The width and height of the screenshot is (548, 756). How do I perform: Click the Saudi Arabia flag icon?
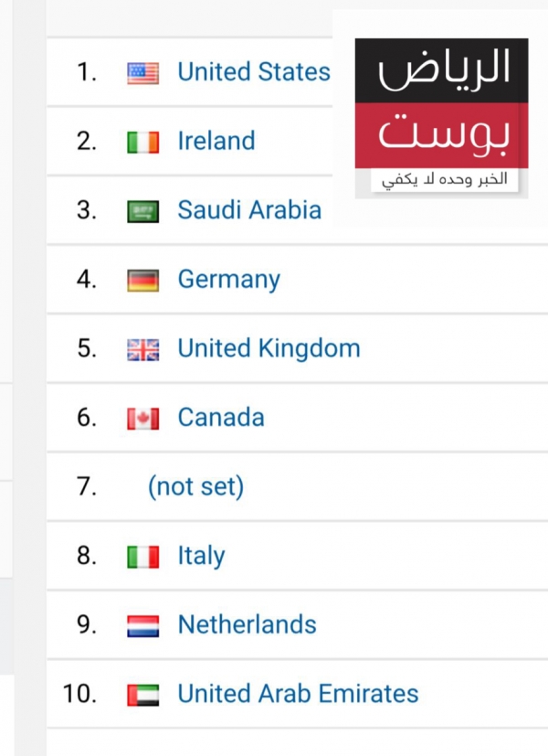pyautogui.click(x=143, y=211)
